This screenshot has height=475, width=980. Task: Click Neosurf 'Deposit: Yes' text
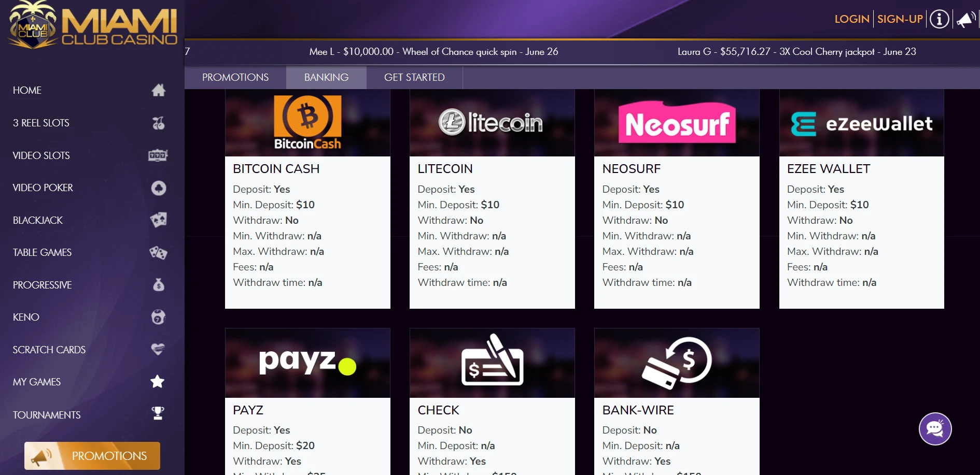pyautogui.click(x=631, y=189)
